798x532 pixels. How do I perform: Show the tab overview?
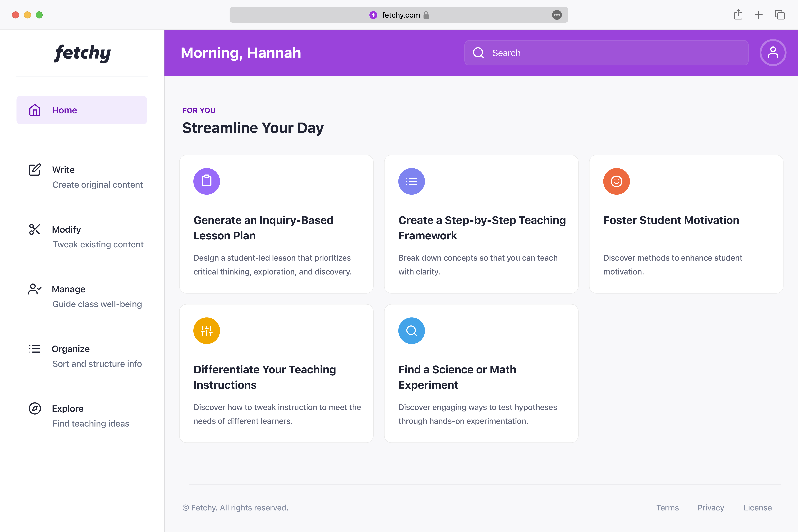click(x=779, y=15)
